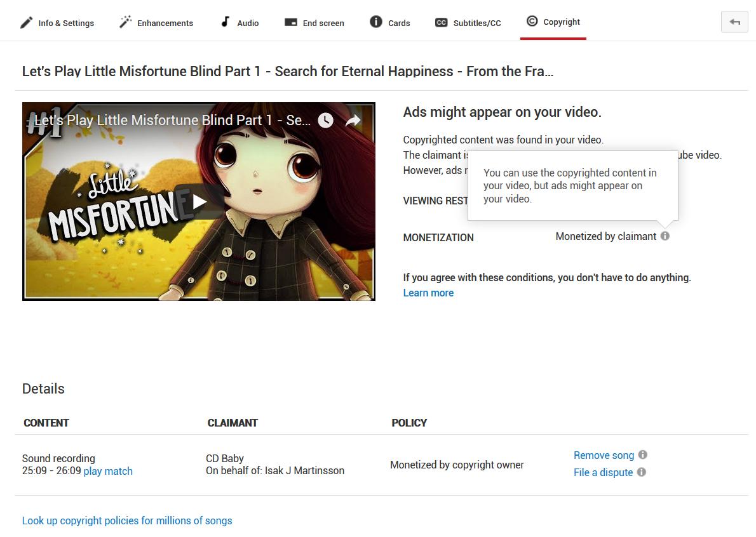Click the MONETIZATION label
This screenshot has height=537, width=756.
coord(438,237)
